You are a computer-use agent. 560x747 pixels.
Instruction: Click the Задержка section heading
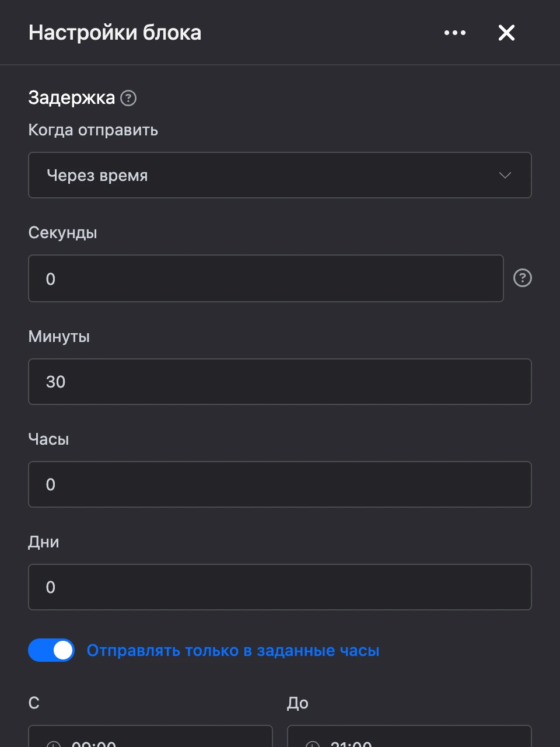coord(72,98)
